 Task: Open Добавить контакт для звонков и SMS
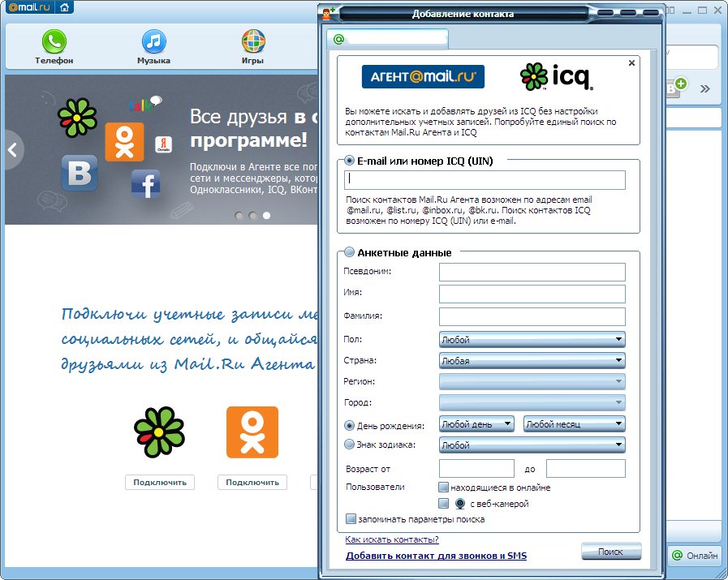pyautogui.click(x=436, y=556)
